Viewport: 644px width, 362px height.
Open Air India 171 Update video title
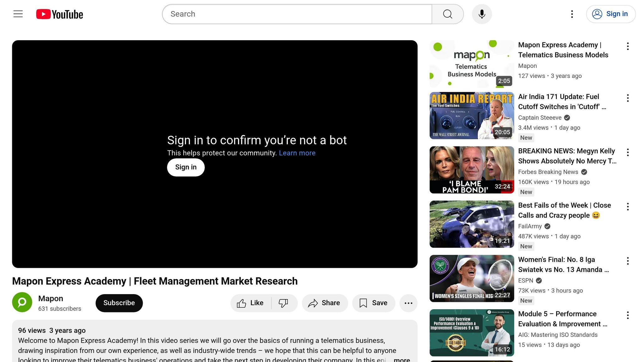[x=562, y=102]
